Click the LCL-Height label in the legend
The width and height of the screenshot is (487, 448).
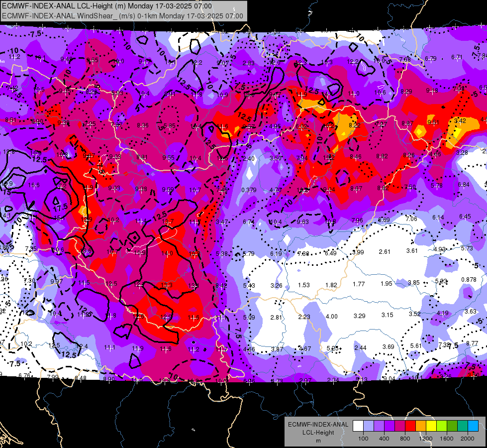coord(318,433)
